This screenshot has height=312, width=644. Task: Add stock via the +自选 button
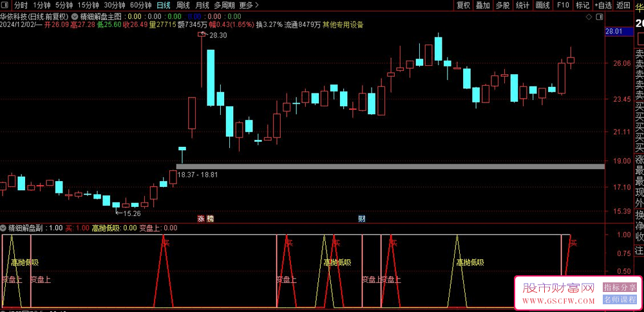[603, 5]
